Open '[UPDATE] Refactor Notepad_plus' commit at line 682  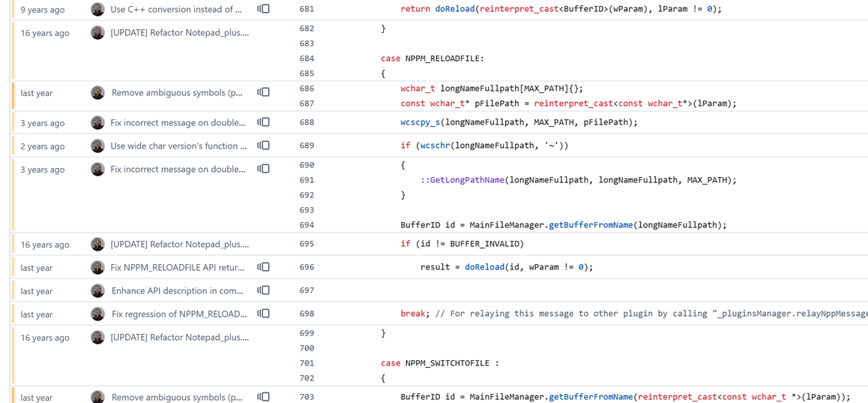(x=179, y=33)
